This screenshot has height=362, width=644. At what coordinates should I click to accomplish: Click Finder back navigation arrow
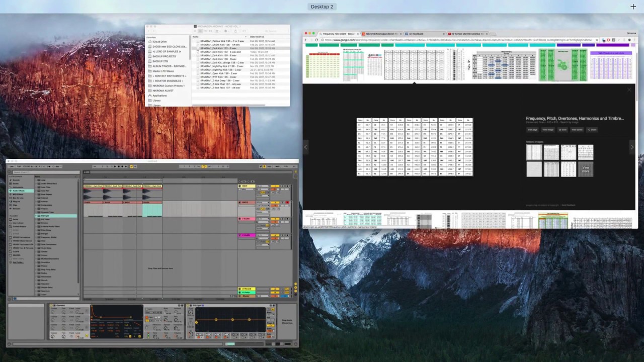[x=148, y=31]
